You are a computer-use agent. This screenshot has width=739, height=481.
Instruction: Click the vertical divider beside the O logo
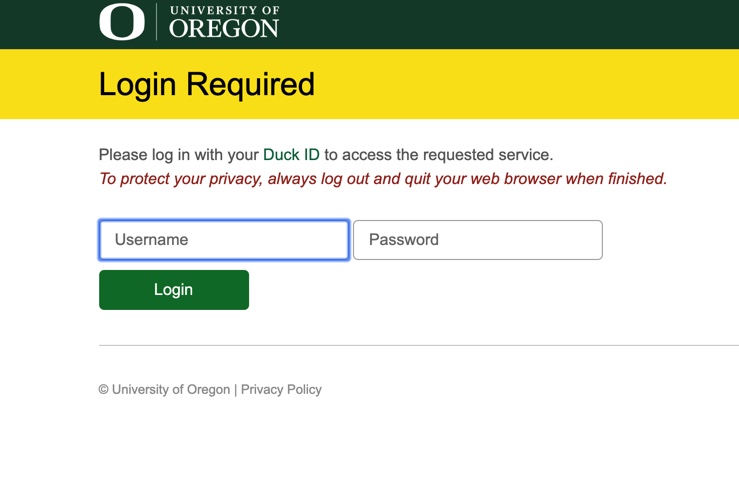(156, 22)
